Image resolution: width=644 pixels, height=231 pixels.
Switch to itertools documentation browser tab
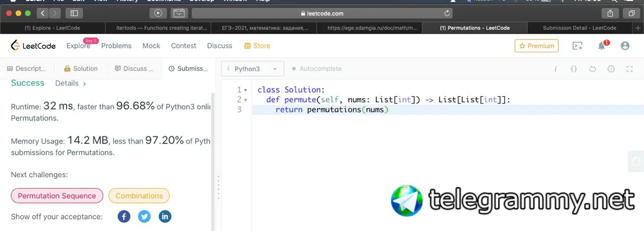click(158, 28)
